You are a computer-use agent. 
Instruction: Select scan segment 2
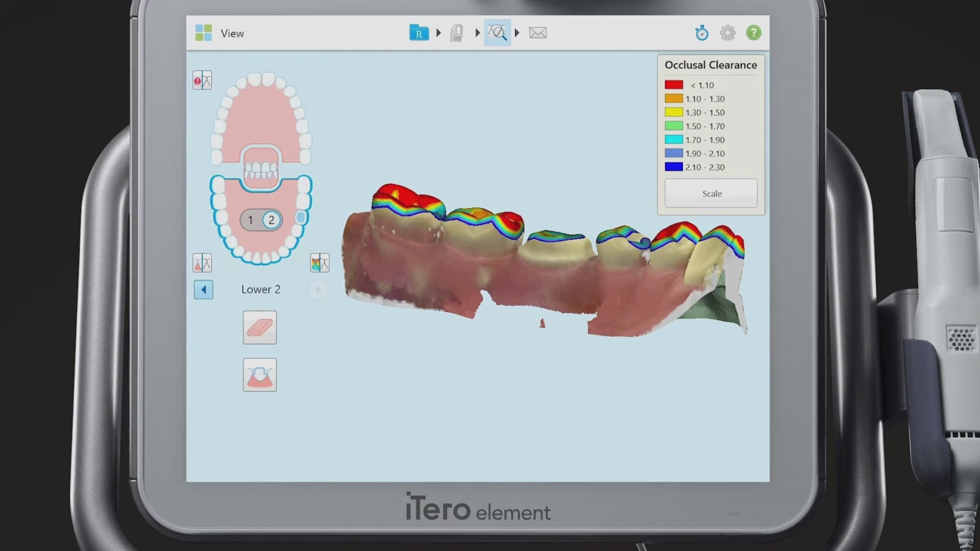[271, 220]
